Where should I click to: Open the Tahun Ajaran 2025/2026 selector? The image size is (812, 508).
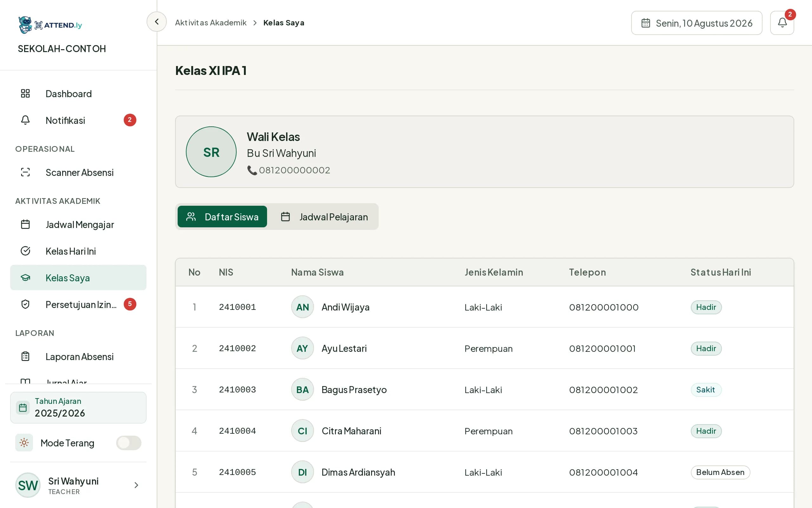(x=78, y=408)
